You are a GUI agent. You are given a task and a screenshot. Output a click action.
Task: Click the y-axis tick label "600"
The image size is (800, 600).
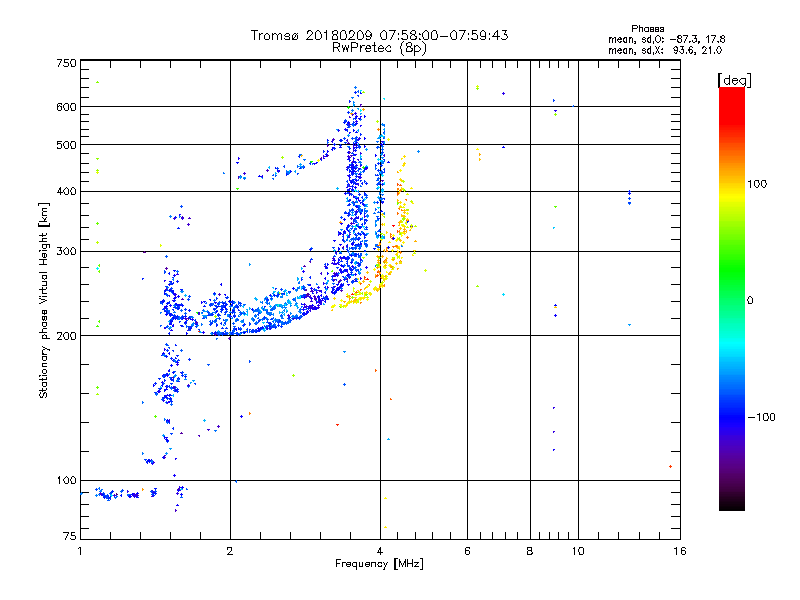(66, 107)
